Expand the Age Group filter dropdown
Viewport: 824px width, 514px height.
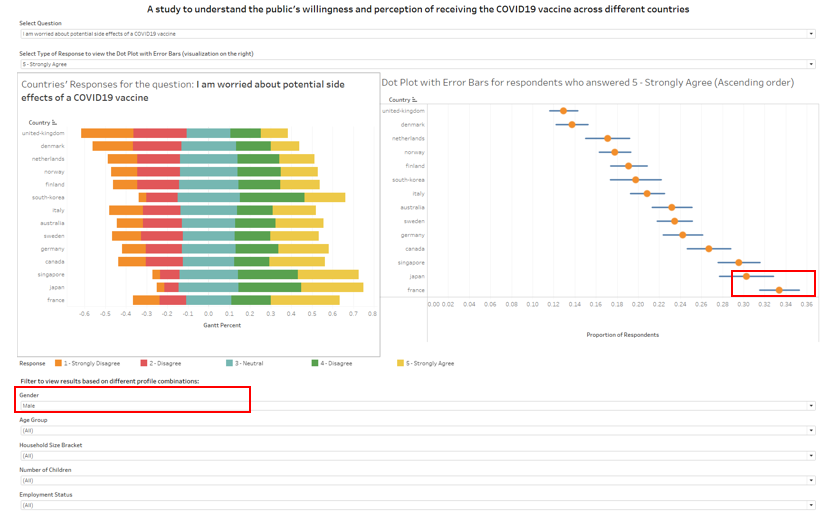tap(417, 431)
